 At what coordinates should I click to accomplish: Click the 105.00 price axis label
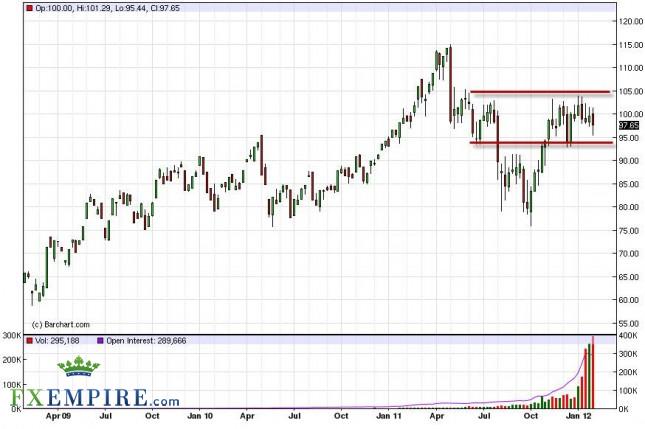631,91
